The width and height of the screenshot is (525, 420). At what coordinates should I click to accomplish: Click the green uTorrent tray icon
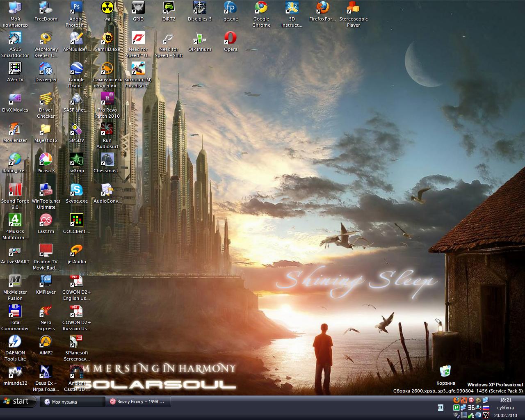coord(456,408)
